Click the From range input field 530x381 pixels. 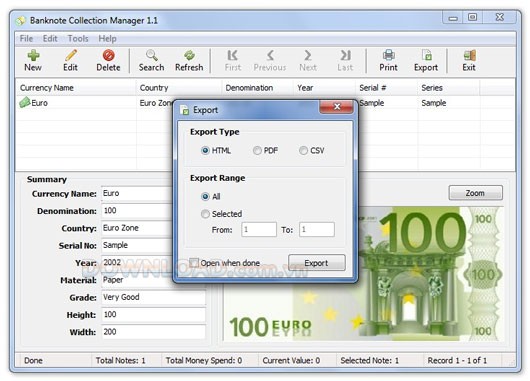click(x=259, y=230)
